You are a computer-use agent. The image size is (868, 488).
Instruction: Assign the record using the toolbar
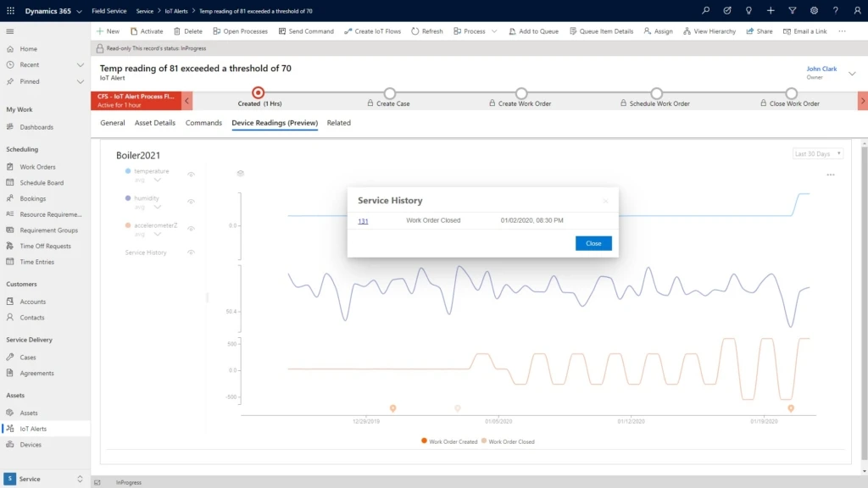[659, 30]
